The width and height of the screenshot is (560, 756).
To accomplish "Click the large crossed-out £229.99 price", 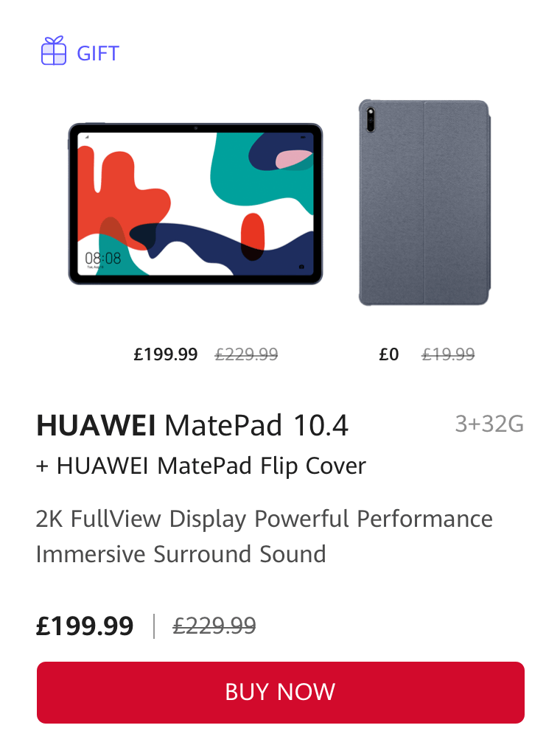I will pyautogui.click(x=214, y=626).
